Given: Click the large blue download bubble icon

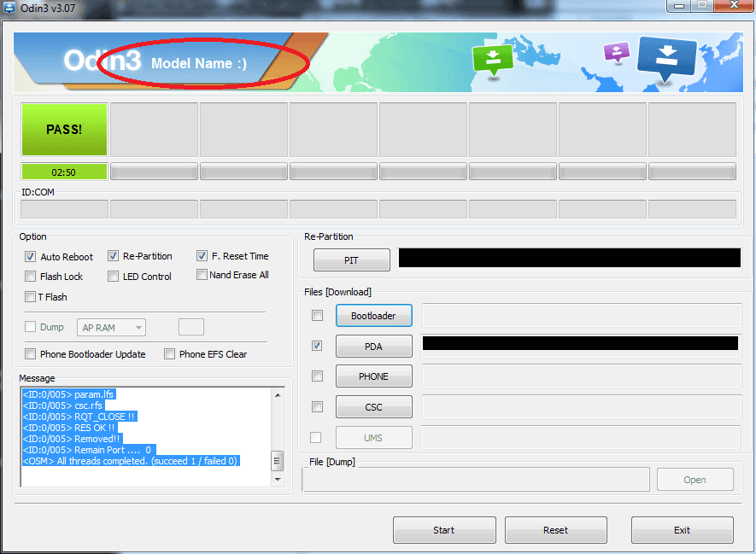Looking at the screenshot, I should (666, 60).
